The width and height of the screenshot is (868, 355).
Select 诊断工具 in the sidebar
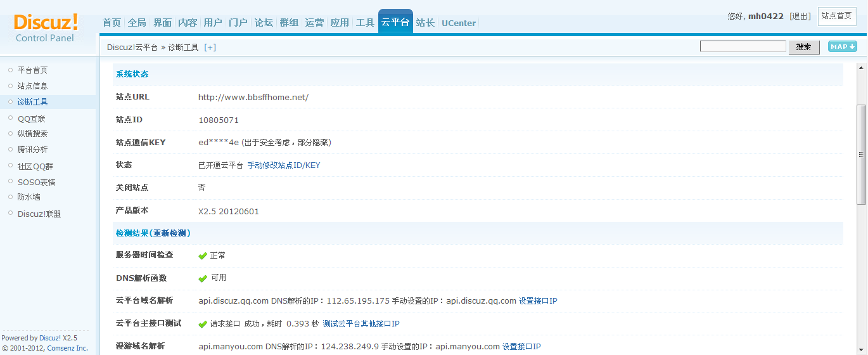(32, 102)
